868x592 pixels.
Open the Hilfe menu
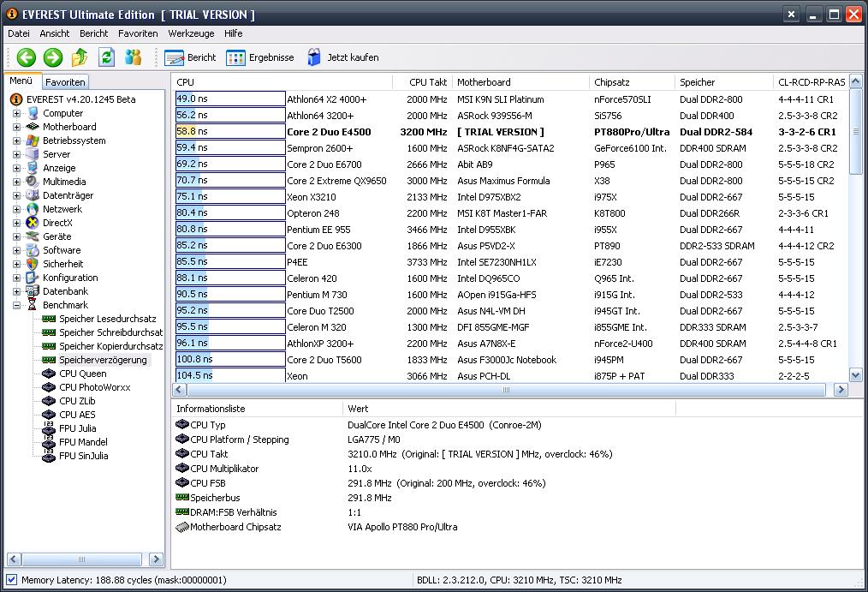233,33
